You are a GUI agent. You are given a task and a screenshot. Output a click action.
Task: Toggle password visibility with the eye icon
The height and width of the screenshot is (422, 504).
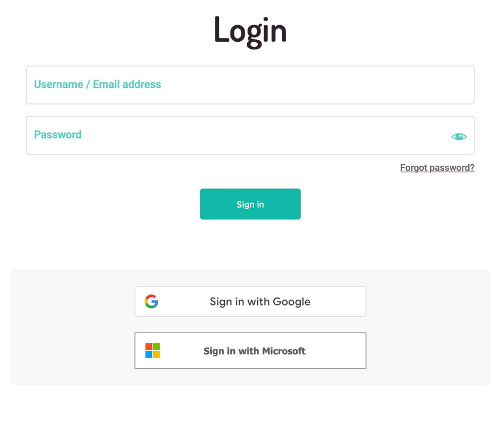point(459,136)
